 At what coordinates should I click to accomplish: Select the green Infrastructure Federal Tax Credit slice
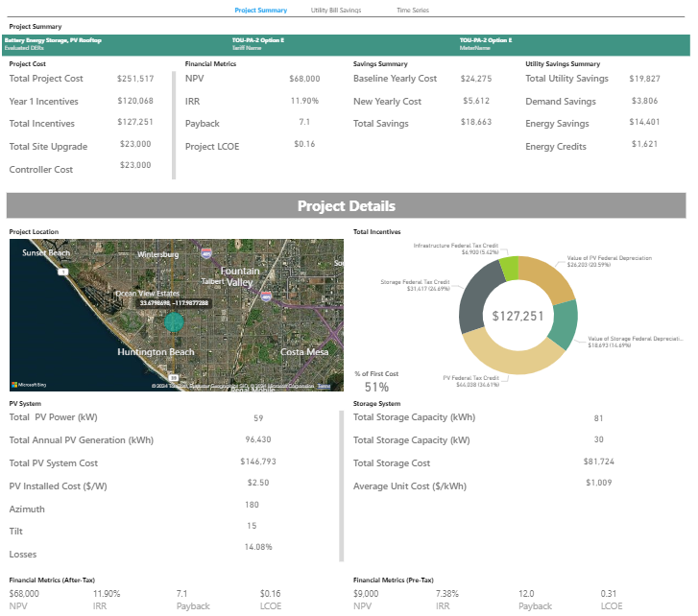pos(509,268)
